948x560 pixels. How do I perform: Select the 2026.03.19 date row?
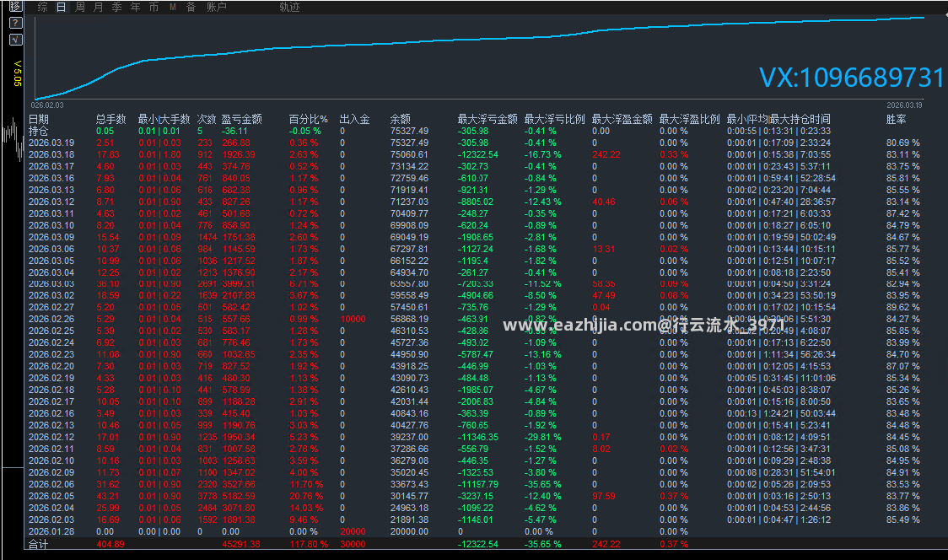tap(51, 143)
